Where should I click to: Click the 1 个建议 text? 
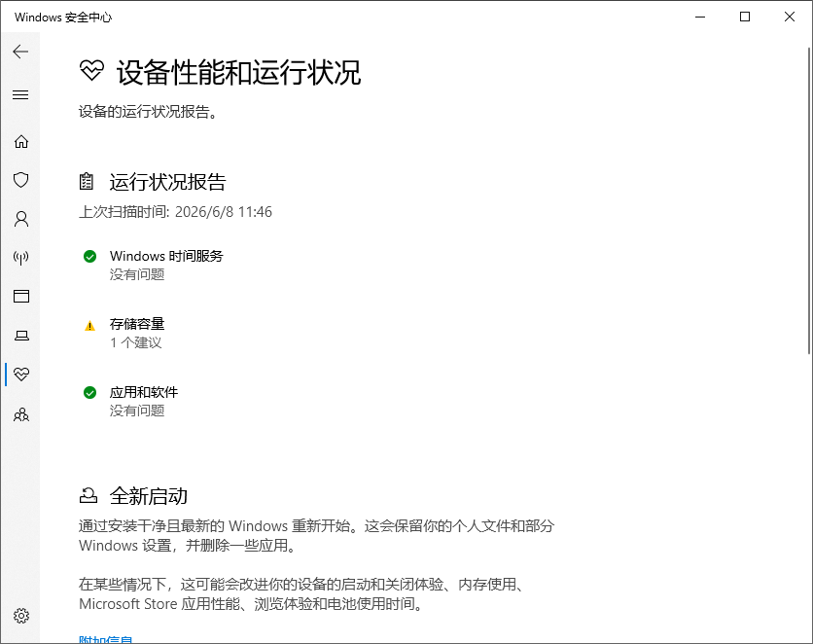pyautogui.click(x=136, y=342)
